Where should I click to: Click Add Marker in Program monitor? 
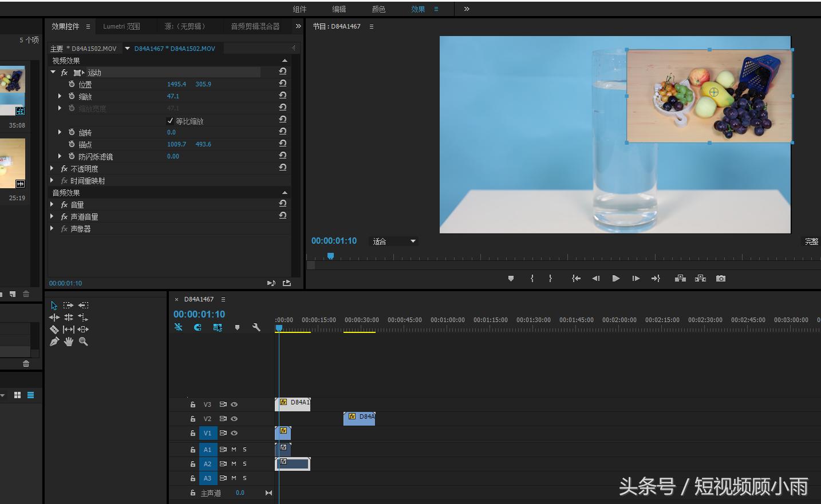pyautogui.click(x=511, y=279)
